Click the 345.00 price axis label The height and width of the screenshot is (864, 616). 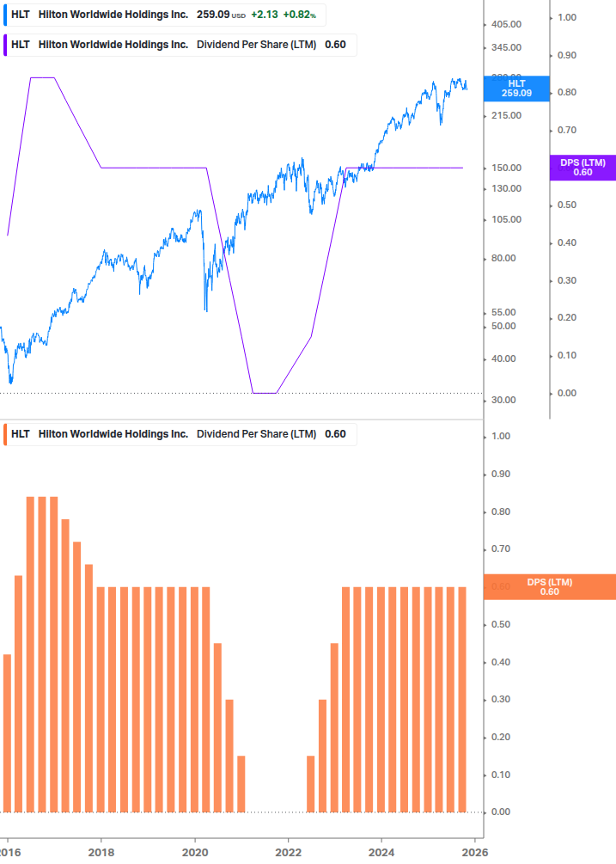coord(506,47)
